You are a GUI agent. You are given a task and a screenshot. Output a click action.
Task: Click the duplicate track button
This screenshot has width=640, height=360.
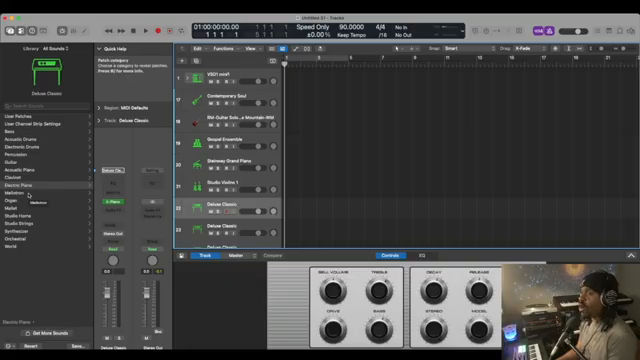click(196, 61)
